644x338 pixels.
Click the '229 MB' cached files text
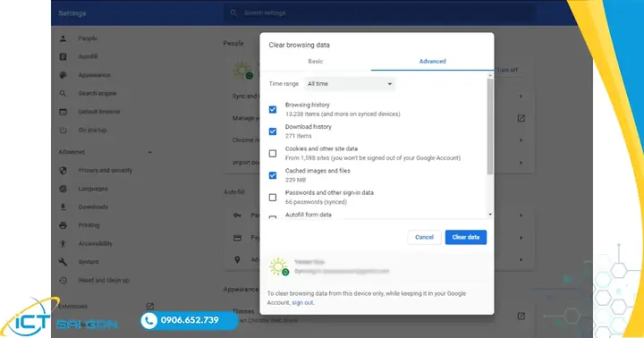pyautogui.click(x=296, y=180)
